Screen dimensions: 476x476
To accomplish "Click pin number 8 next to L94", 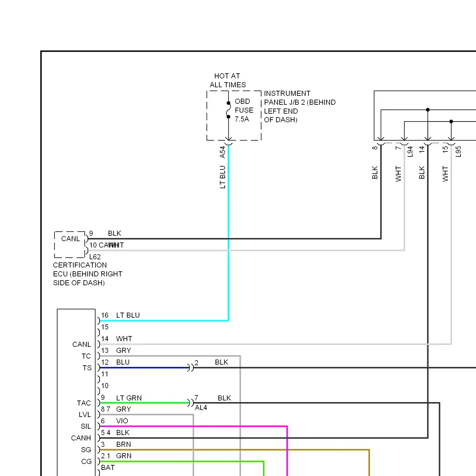I will coord(375,148).
